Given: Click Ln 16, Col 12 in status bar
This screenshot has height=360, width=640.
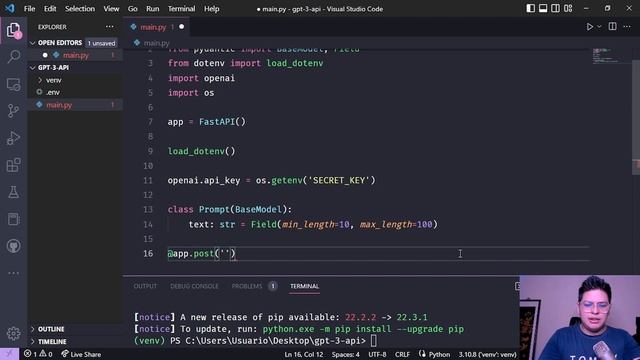Looking at the screenshot, I should [304, 354].
